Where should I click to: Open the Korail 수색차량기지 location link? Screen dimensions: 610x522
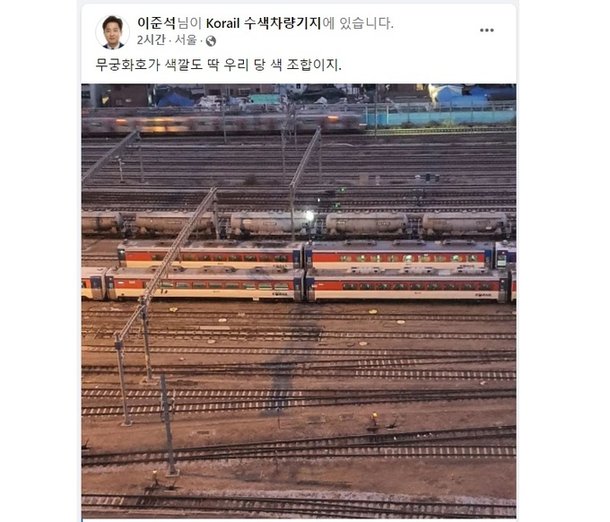tap(263, 23)
